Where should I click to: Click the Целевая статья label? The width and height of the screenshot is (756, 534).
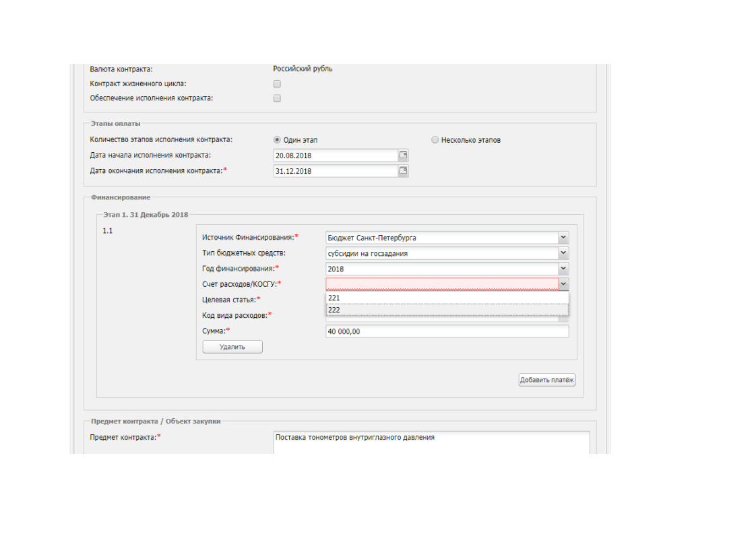point(231,300)
